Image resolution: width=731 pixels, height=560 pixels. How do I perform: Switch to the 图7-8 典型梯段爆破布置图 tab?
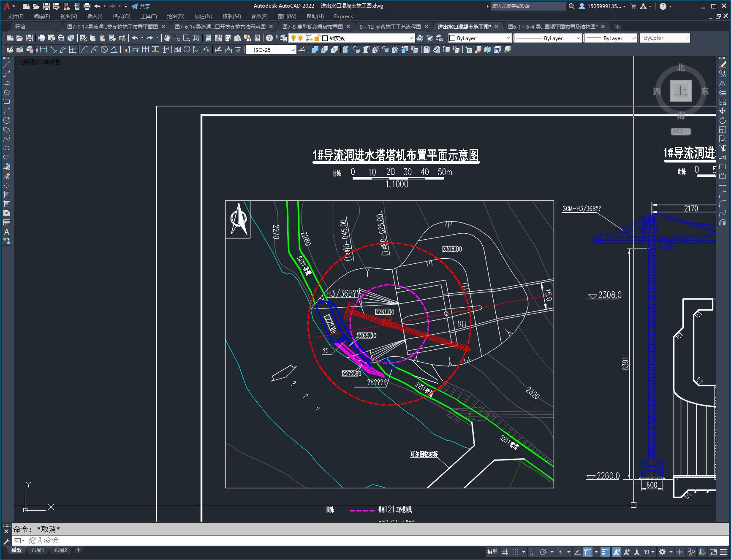point(313,27)
